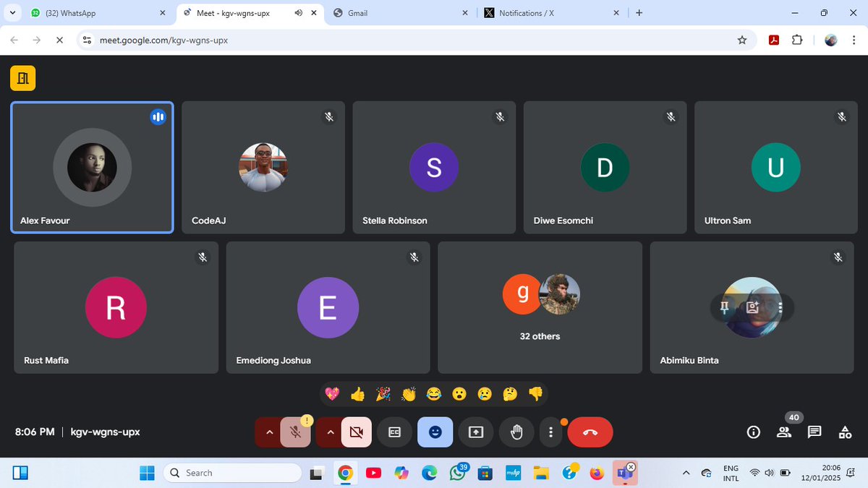Screen dimensions: 868x488
Task: Open the 32 others tile
Action: click(x=540, y=307)
